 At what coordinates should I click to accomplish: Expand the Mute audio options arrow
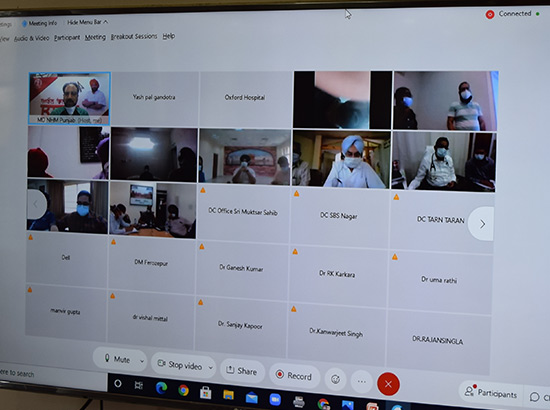tap(142, 361)
